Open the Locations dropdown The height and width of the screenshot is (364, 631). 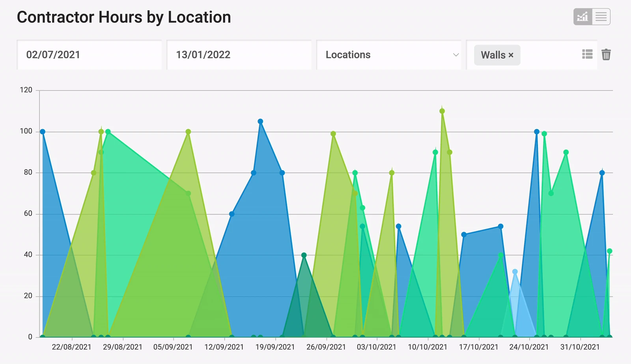pyautogui.click(x=389, y=55)
